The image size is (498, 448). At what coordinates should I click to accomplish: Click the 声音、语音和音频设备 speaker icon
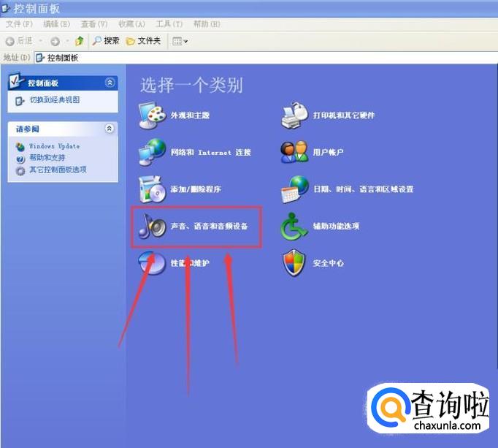tap(153, 227)
